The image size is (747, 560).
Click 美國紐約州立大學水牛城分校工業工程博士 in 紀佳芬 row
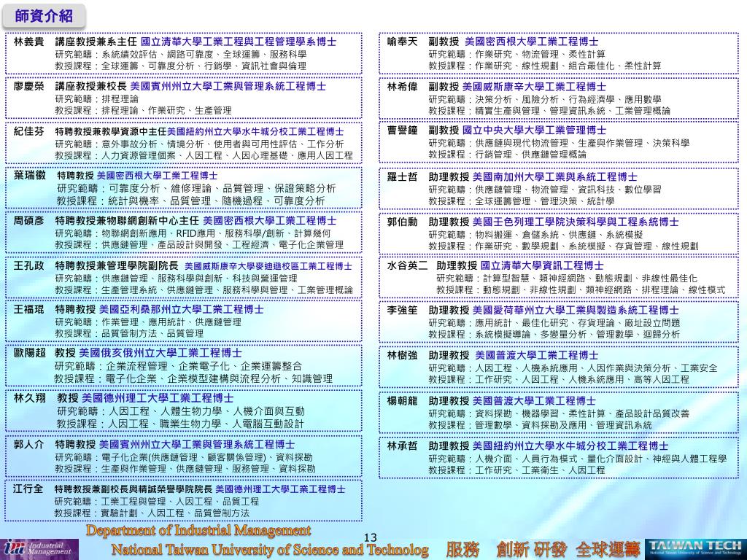pos(255,131)
